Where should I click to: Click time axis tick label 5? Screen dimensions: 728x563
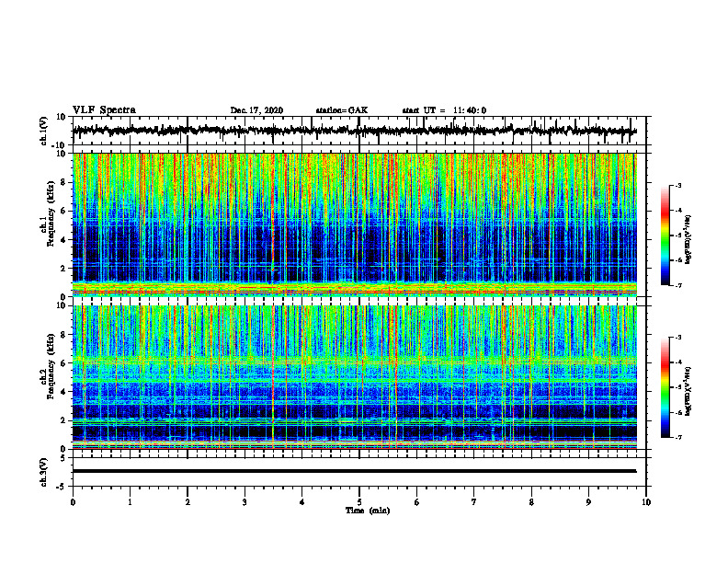359,502
